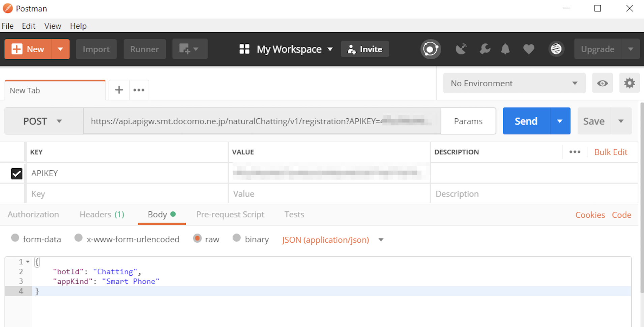The height and width of the screenshot is (327, 644).
Task: Switch to Pre-request Script tab
Action: pyautogui.click(x=230, y=214)
